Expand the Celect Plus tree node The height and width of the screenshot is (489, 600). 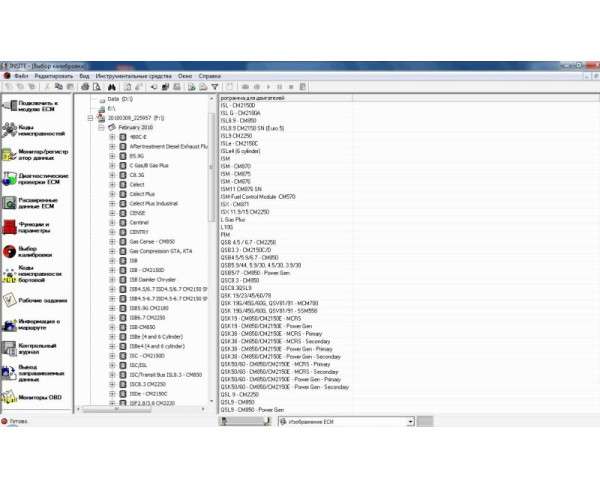click(112, 194)
